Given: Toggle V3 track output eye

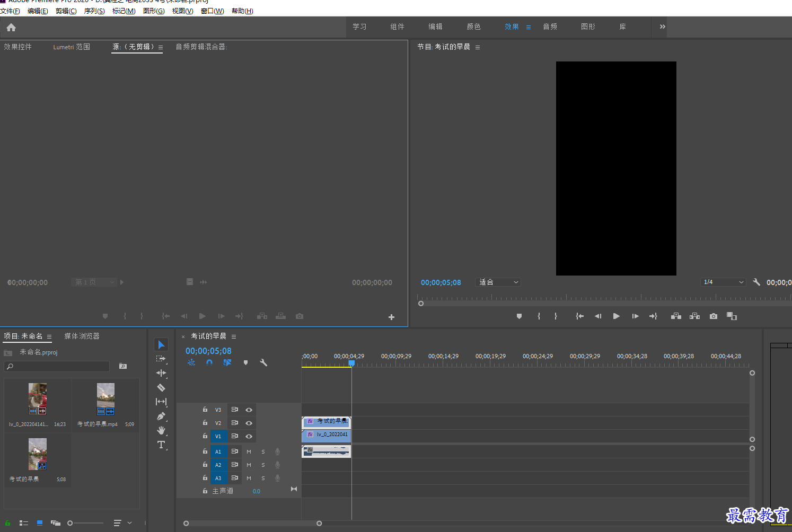Looking at the screenshot, I should point(249,410).
